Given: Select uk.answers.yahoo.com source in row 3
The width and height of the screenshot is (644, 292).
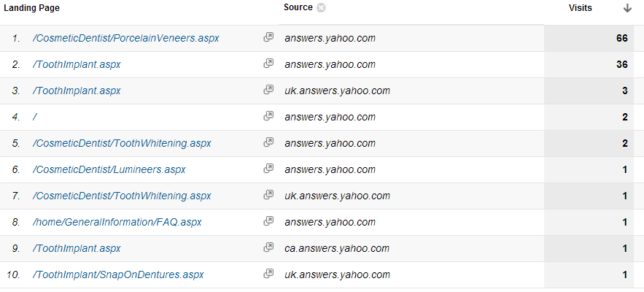Looking at the screenshot, I should tap(337, 91).
